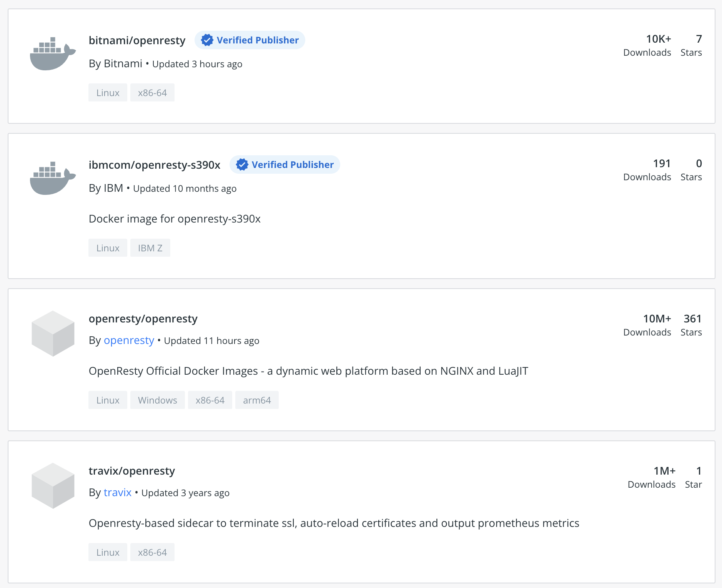Open the bitnami/openresty repository title
The image size is (722, 588).
tap(137, 40)
